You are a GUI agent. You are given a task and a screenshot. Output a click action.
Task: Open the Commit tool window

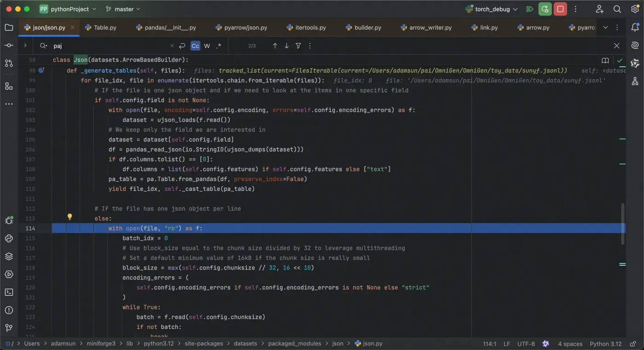pos(9,46)
